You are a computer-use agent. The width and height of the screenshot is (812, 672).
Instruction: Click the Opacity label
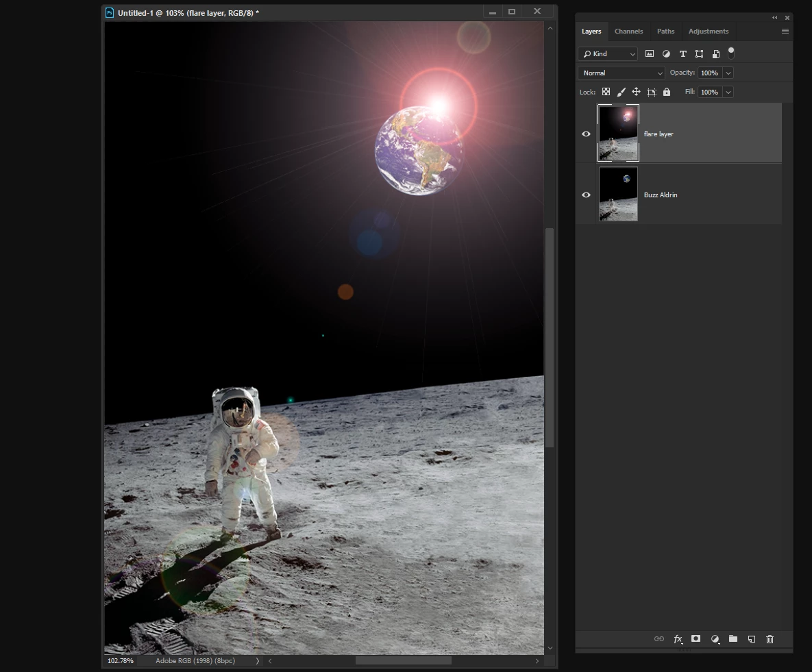682,73
